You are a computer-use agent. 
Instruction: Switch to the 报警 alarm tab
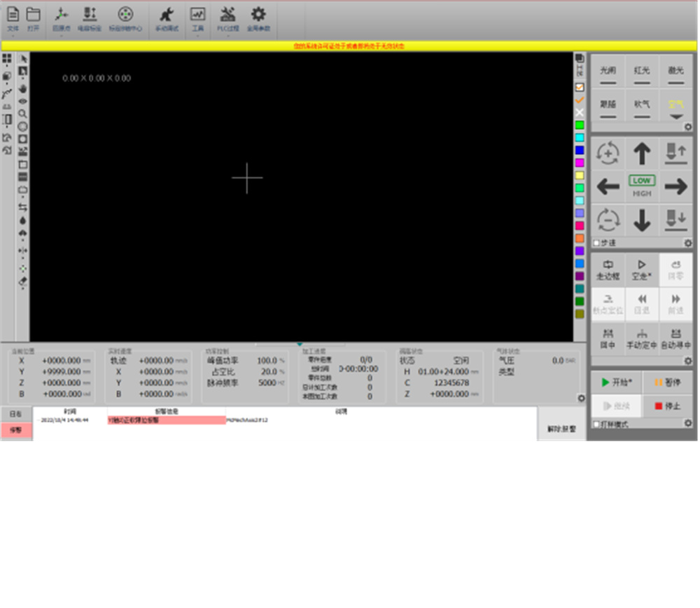pos(15,430)
